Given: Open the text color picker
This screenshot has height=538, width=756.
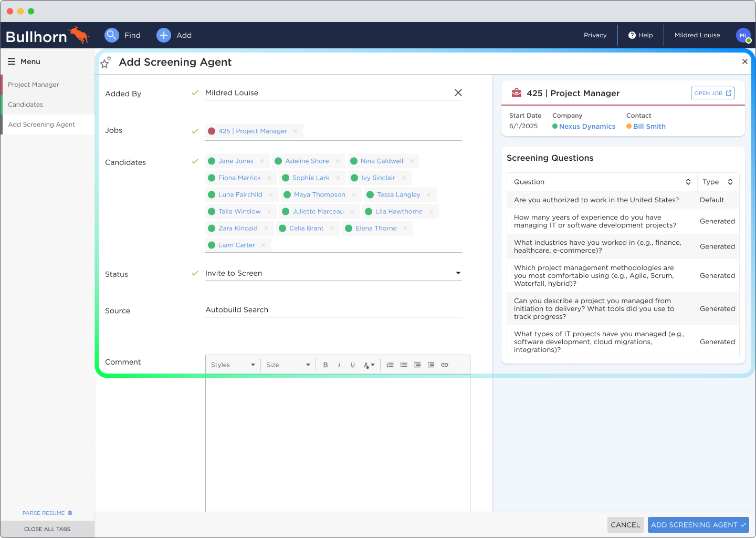Looking at the screenshot, I should click(369, 365).
